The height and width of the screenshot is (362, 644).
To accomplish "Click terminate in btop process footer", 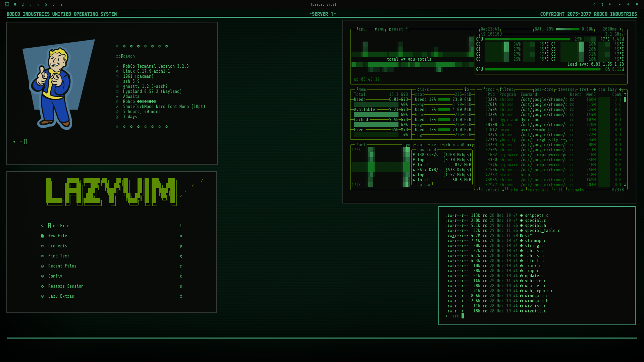I will 538,190.
